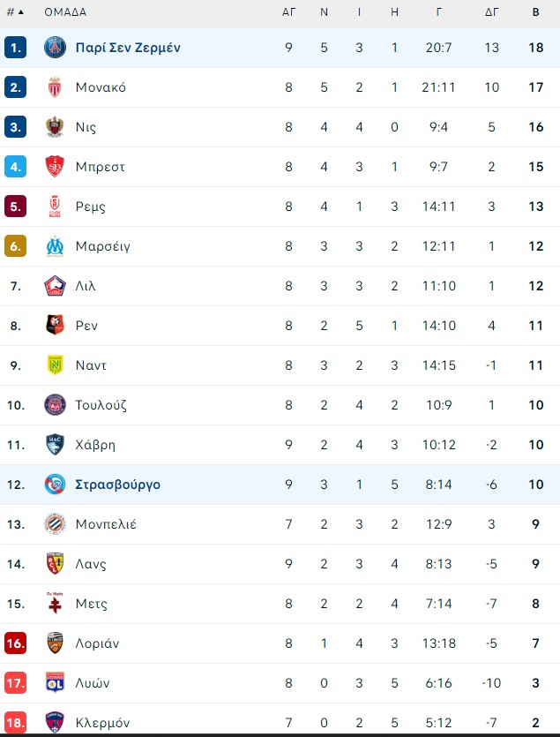560x737 pixels.
Task: Open the Παρί Σεν Ζερμέν team link
Action: (x=128, y=48)
